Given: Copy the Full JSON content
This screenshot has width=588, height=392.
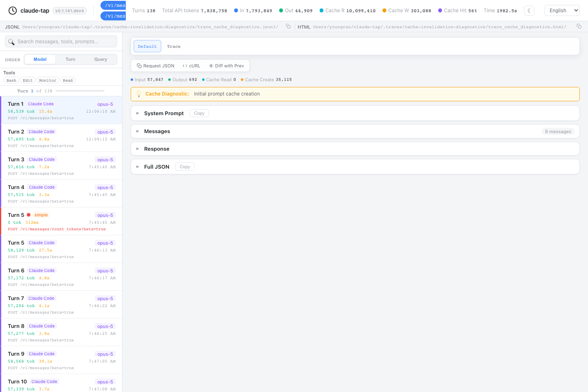Looking at the screenshot, I should click(x=185, y=167).
